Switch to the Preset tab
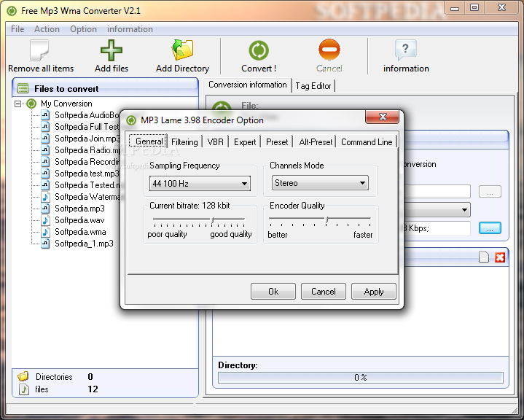This screenshot has height=420, width=524. 277,142
